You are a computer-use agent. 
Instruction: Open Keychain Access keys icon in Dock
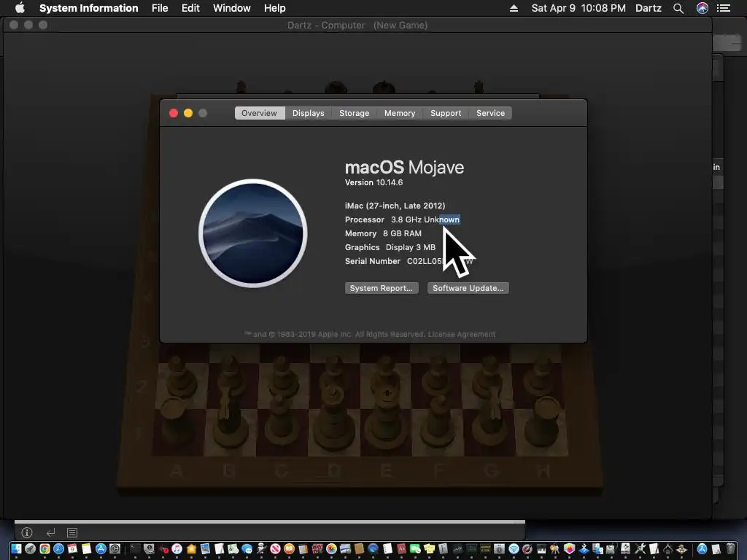[x=555, y=548]
